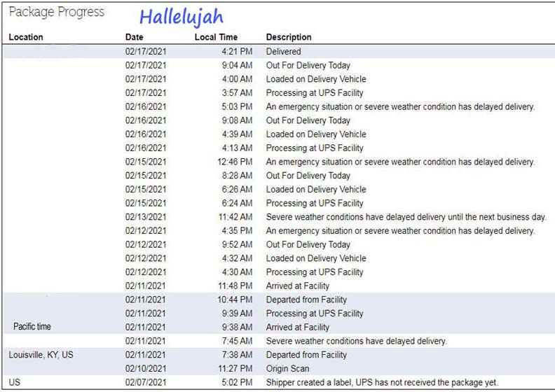Click the "Package Progress" heading
Viewport: 555px width, 392px height.
(57, 13)
